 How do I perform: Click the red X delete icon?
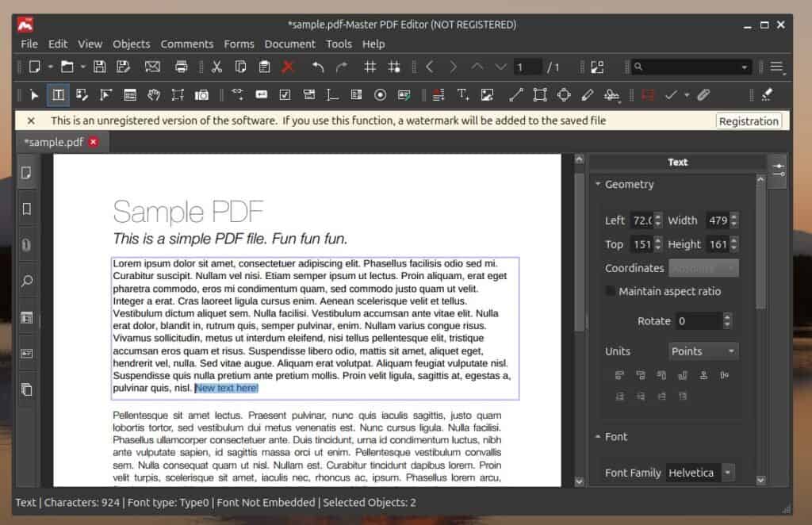click(288, 67)
